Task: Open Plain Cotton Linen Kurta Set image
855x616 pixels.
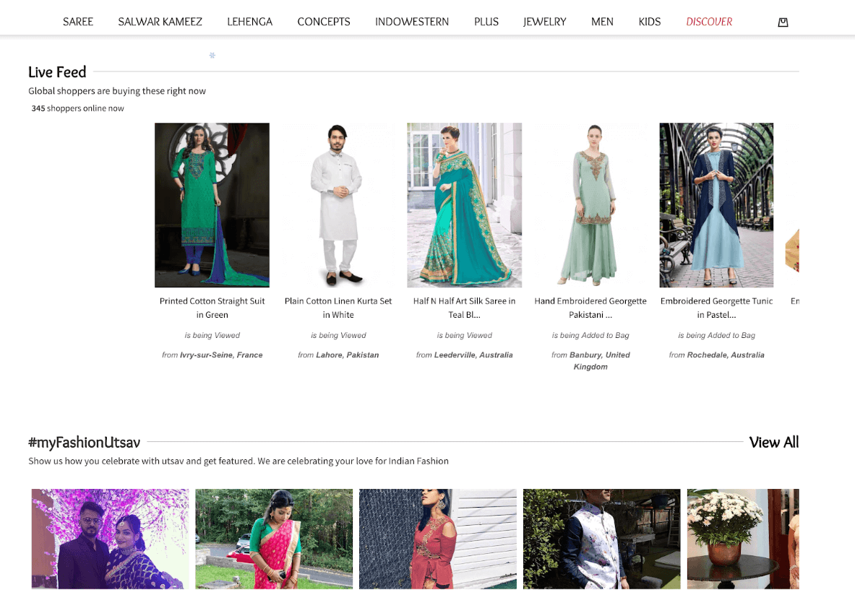Action: point(338,205)
